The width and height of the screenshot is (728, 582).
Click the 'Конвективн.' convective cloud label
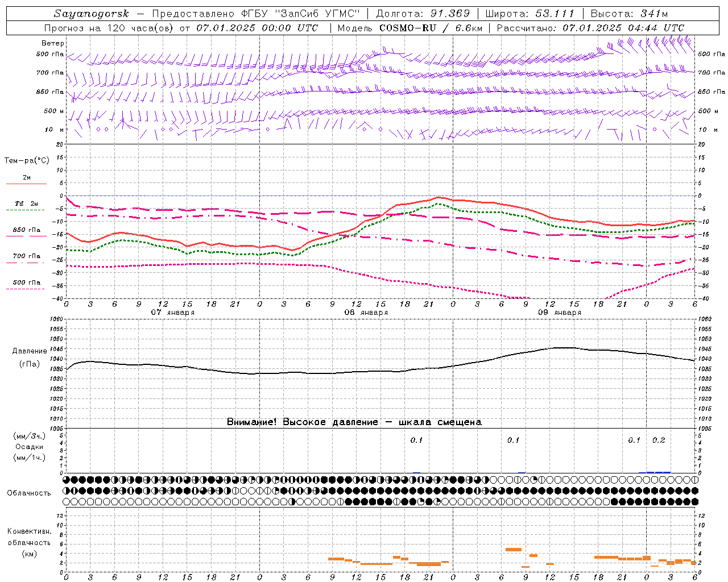click(30, 531)
